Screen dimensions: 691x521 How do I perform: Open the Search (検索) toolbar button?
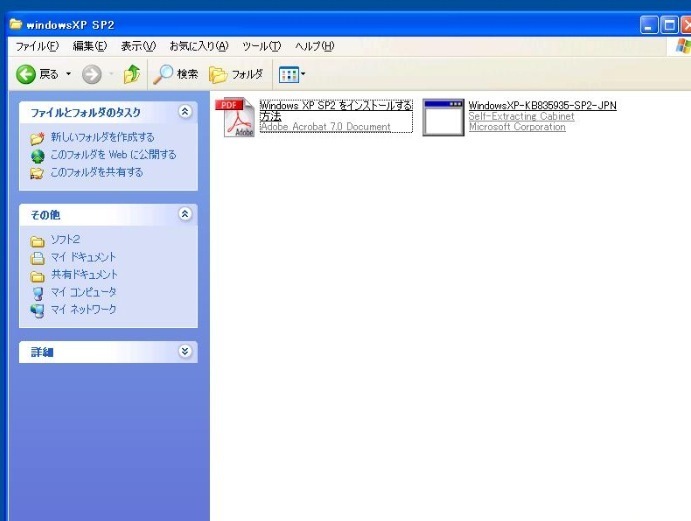(x=176, y=74)
